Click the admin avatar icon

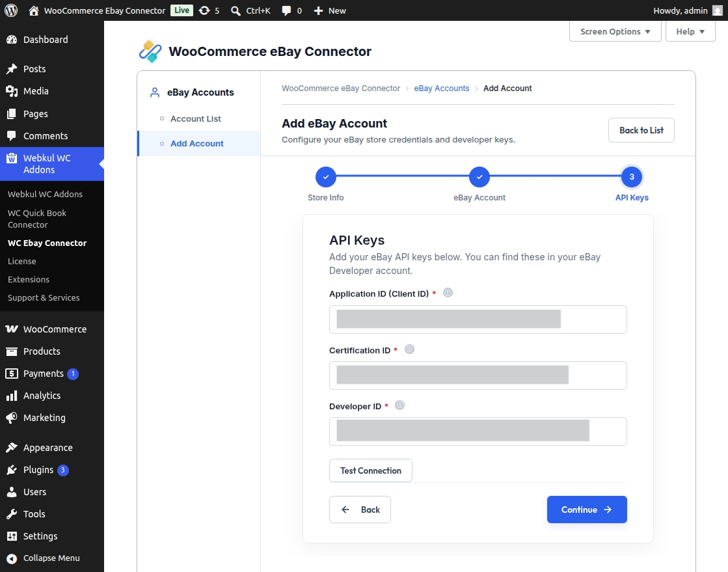[718, 10]
